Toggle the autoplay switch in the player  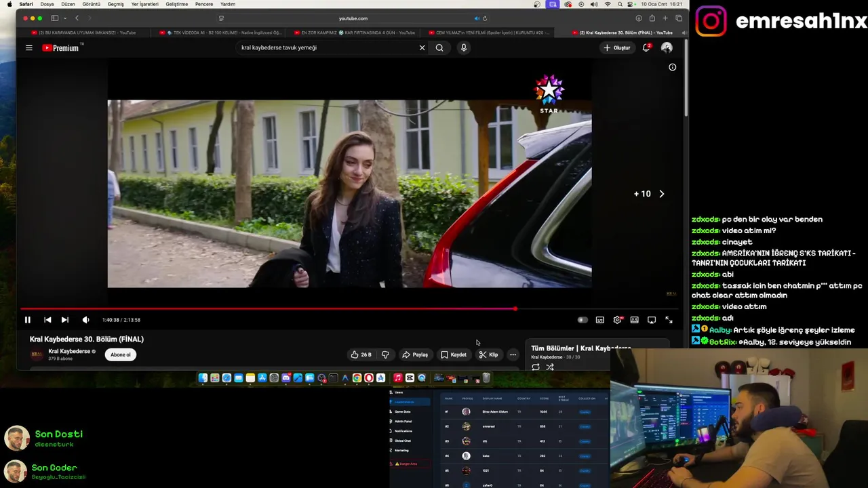[582, 320]
